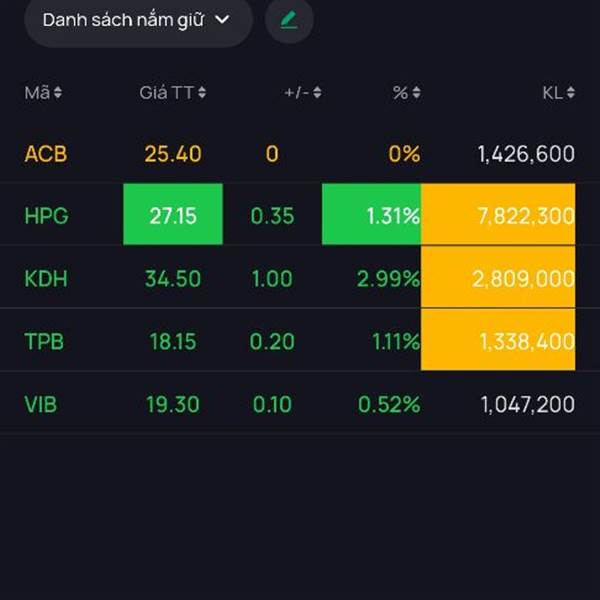The image size is (600, 600).
Task: Click the green pencil edit icon
Action: pyautogui.click(x=289, y=19)
